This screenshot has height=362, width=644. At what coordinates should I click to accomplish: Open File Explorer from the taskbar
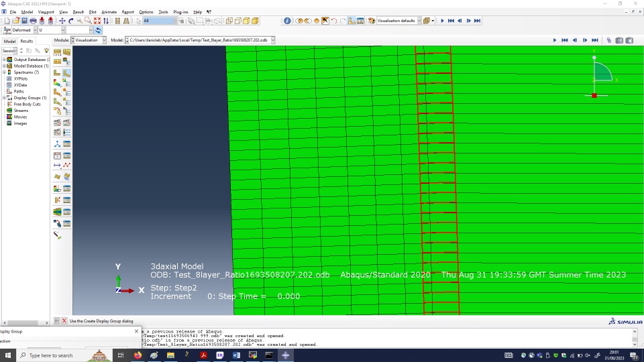click(170, 355)
